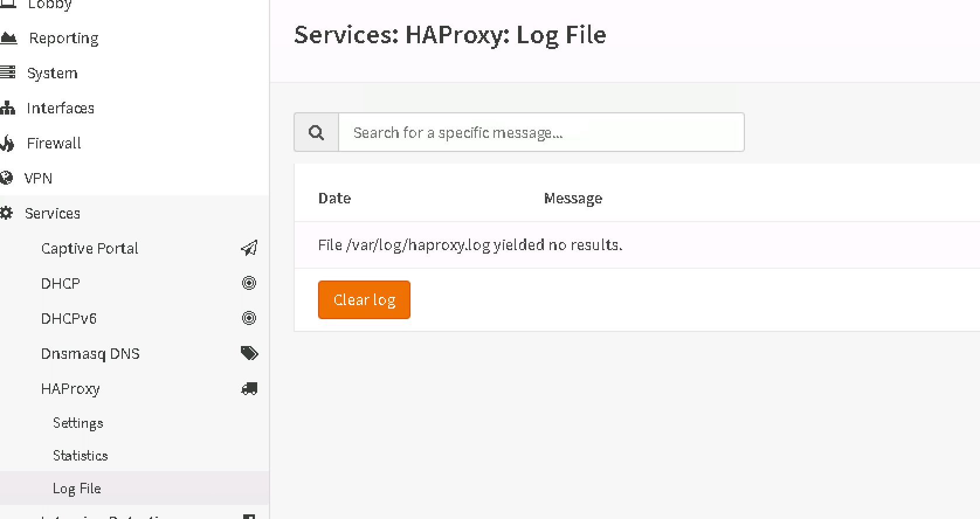Click the 'yielded no results' message
980x519 pixels.
pos(470,245)
